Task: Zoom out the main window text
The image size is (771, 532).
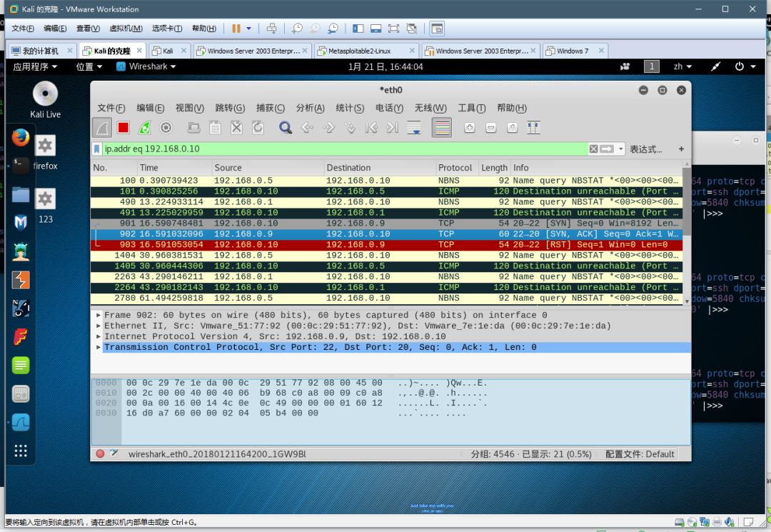Action: click(490, 128)
